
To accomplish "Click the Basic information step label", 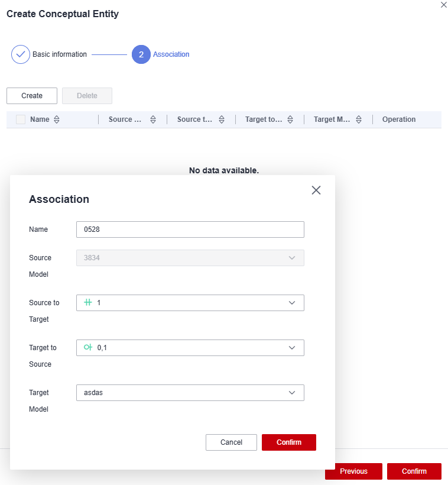I will 60,54.
